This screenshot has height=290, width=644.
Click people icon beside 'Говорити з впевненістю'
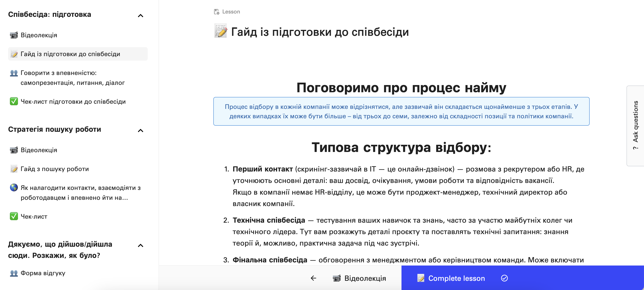[x=14, y=73]
